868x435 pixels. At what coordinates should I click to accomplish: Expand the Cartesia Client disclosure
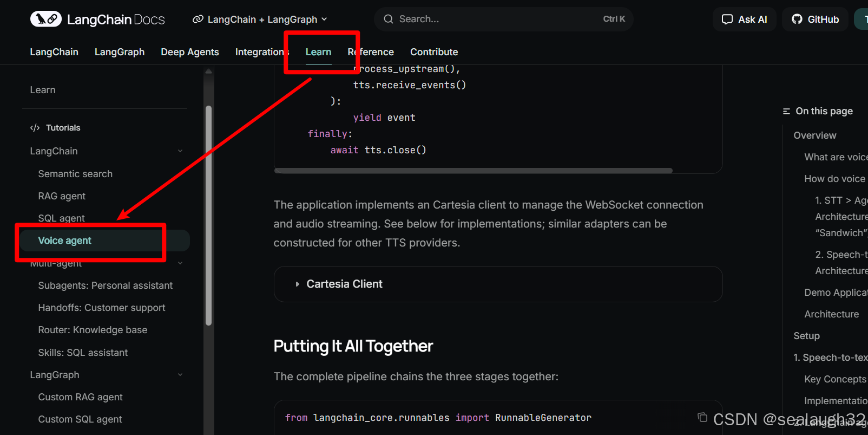(x=498, y=284)
